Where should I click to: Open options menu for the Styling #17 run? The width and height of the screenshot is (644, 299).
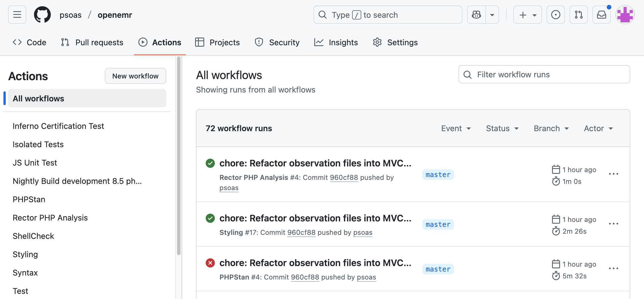(613, 224)
